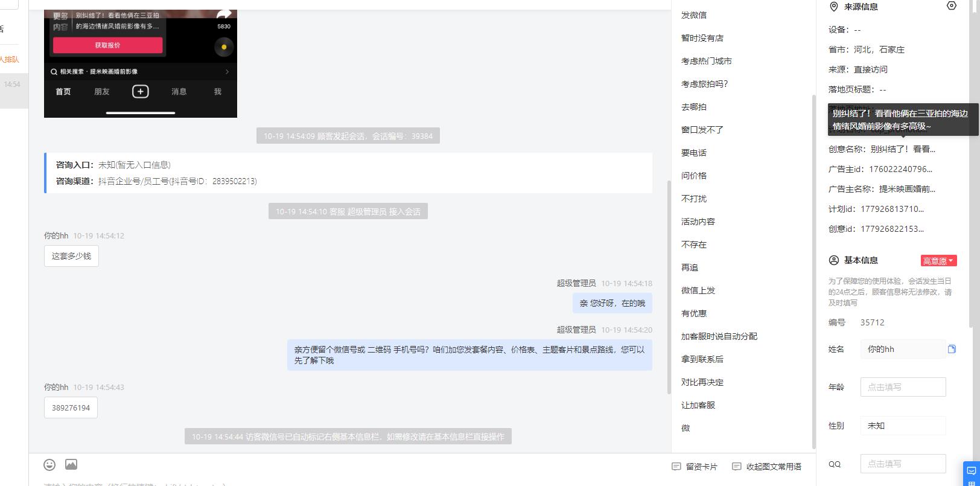Click the blue chat widget icon

click(x=971, y=474)
